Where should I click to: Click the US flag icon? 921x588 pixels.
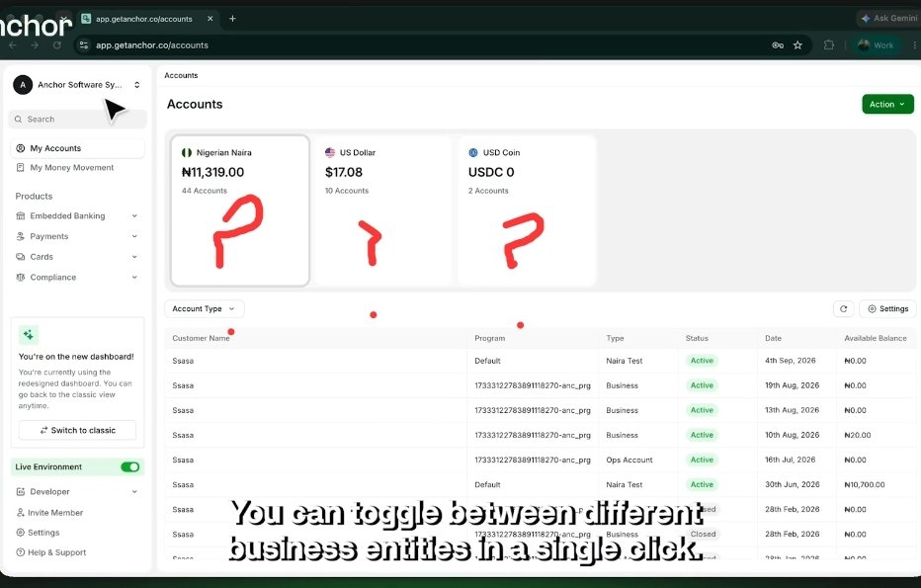pyautogui.click(x=330, y=153)
